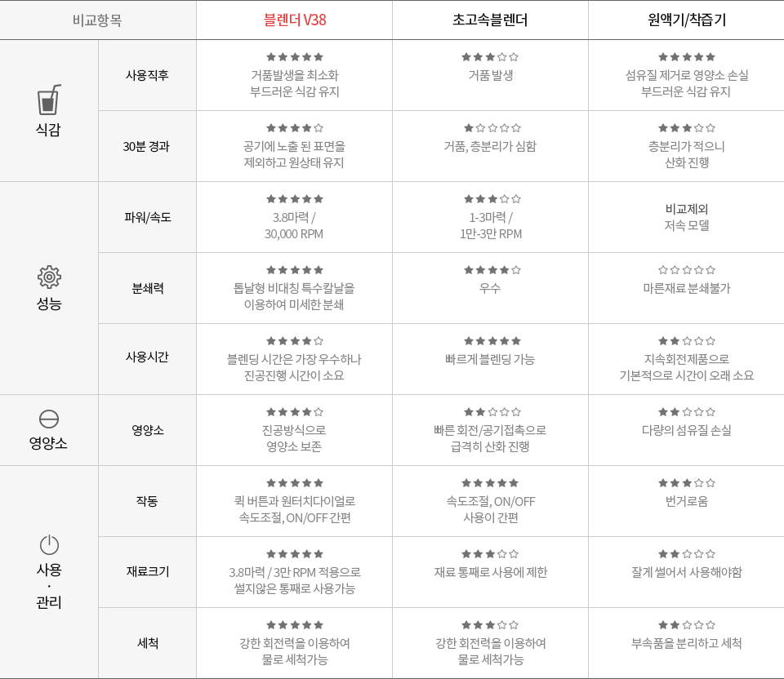Click the star rating under 블렌더 V38 사용직후
The width and height of the screenshot is (784, 679).
[x=295, y=57]
